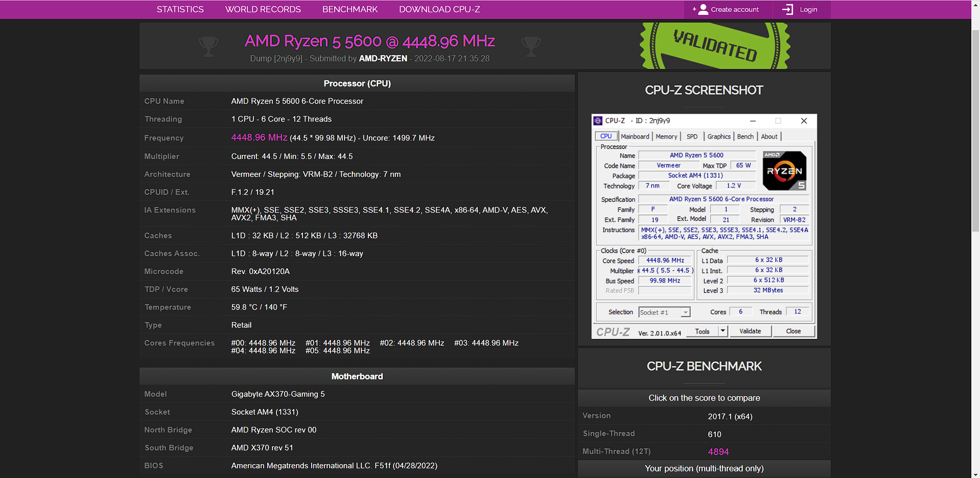This screenshot has width=980, height=478.
Task: Click the AMD X370 rev 51 value
Action: [262, 448]
